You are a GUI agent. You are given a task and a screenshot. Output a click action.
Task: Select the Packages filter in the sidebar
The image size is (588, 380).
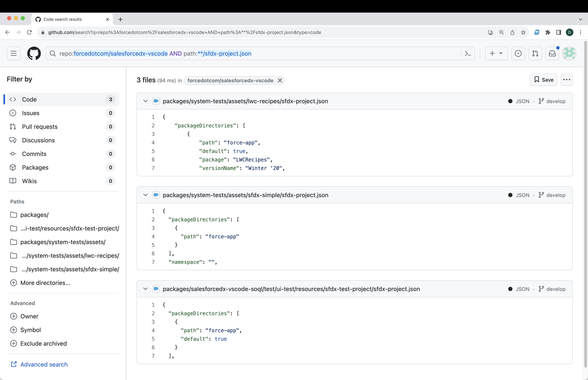tap(36, 167)
